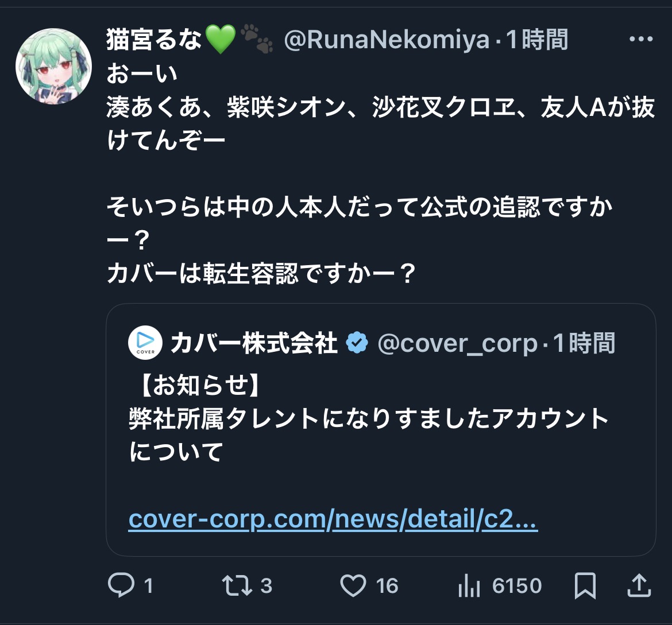Click the 1時間 timestamp next to @RunaNekomiya
The image size is (672, 625).
(536, 40)
